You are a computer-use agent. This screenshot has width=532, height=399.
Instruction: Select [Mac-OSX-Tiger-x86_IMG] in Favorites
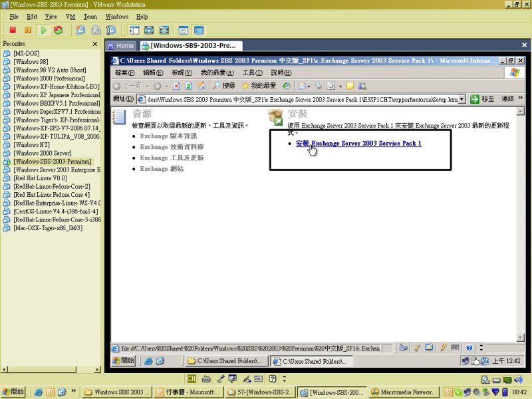click(x=48, y=228)
